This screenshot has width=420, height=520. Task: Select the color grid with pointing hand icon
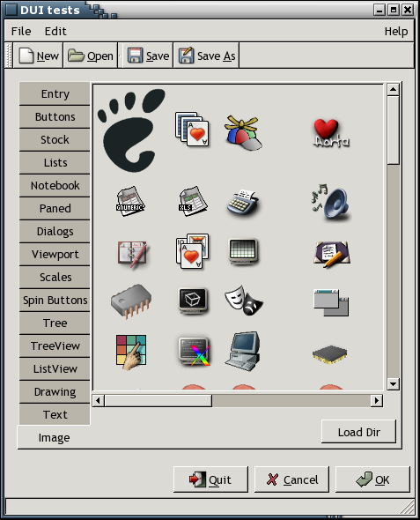(x=131, y=352)
